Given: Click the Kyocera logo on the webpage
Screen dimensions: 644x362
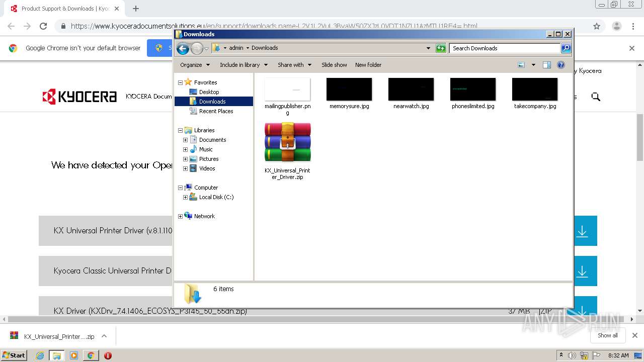Looking at the screenshot, I should (x=79, y=97).
